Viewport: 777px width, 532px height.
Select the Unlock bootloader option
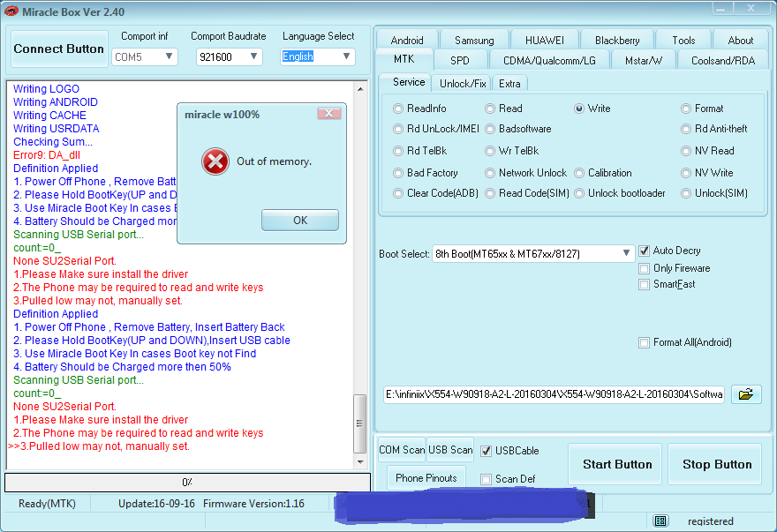[579, 193]
